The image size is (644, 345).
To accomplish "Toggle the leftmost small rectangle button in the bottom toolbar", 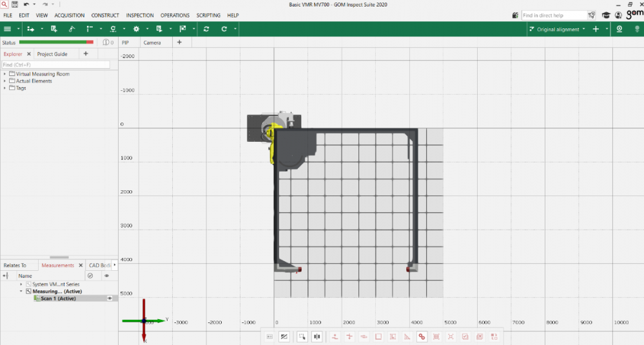I will 269,337.
